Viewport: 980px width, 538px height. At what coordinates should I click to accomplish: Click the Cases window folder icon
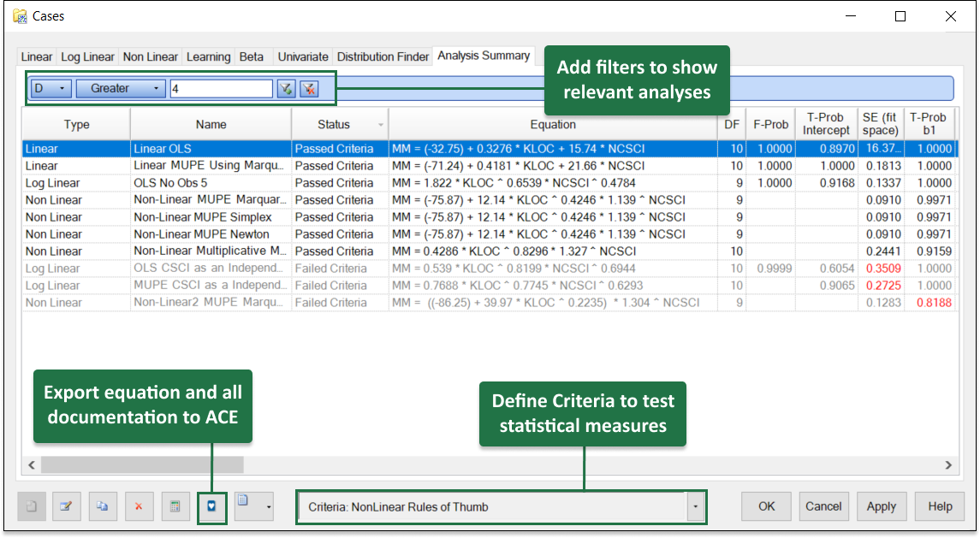[x=20, y=16]
